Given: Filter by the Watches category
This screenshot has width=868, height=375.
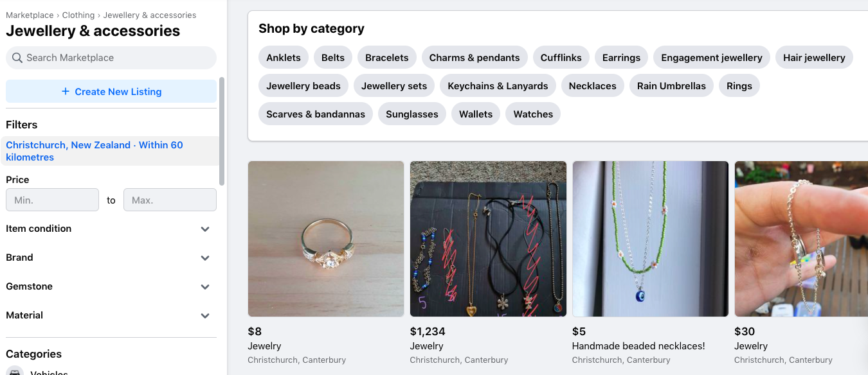Looking at the screenshot, I should [533, 114].
